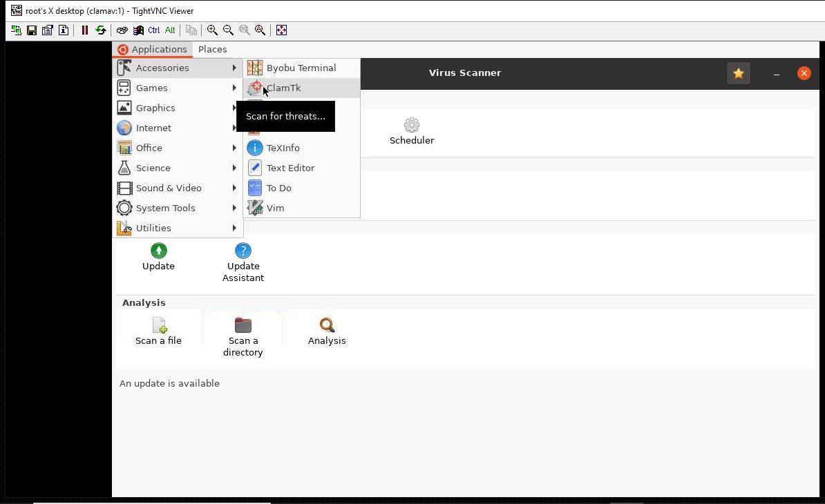
Task: Click the green Update arrow icon
Action: point(158,251)
